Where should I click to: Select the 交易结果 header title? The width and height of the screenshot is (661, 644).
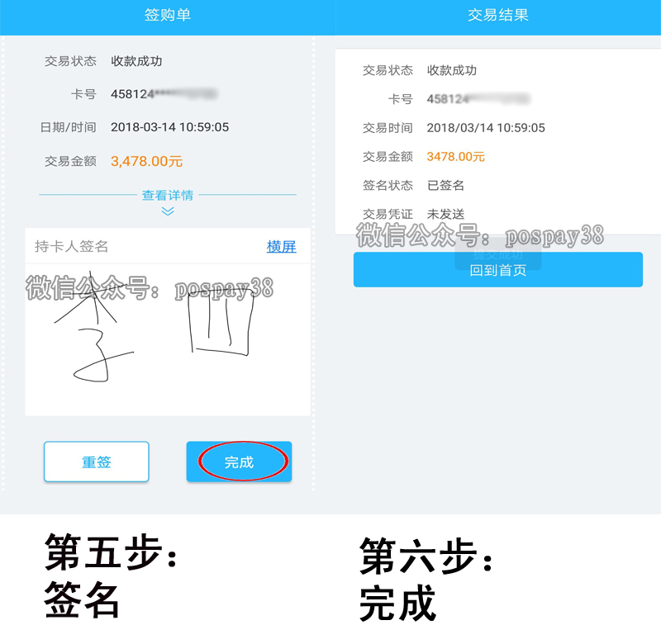pyautogui.click(x=497, y=15)
